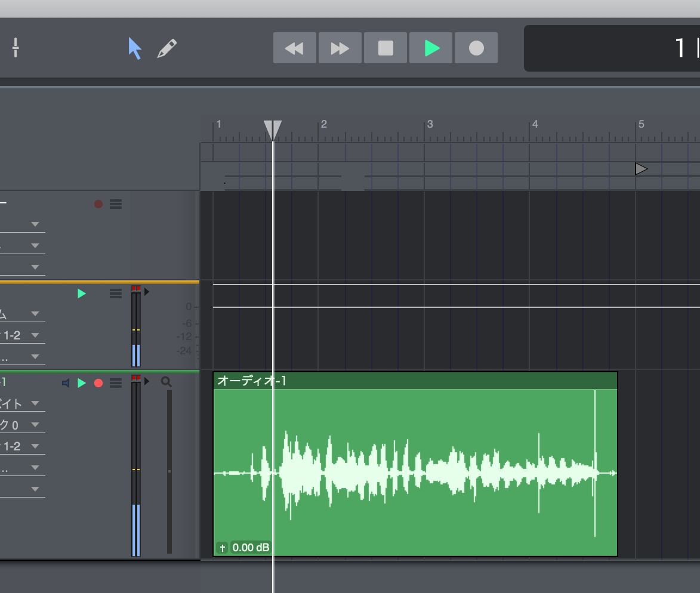Click measure 2 on the time ruler

click(324, 124)
